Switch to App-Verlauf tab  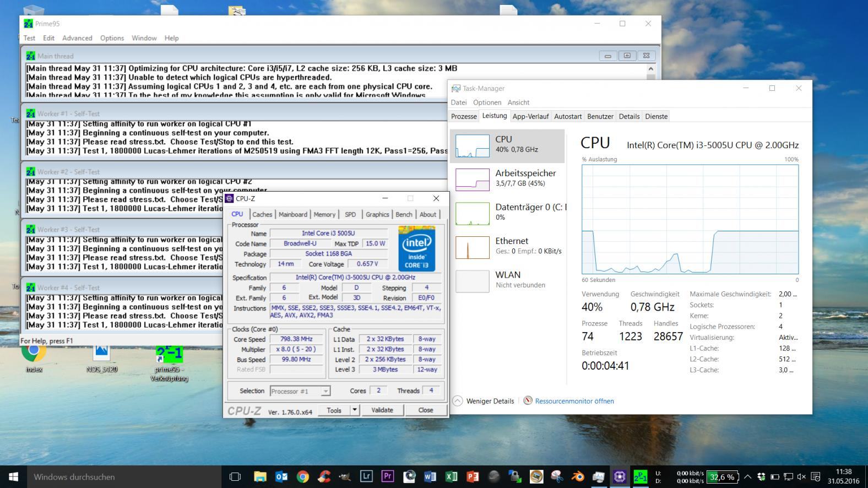tap(530, 116)
